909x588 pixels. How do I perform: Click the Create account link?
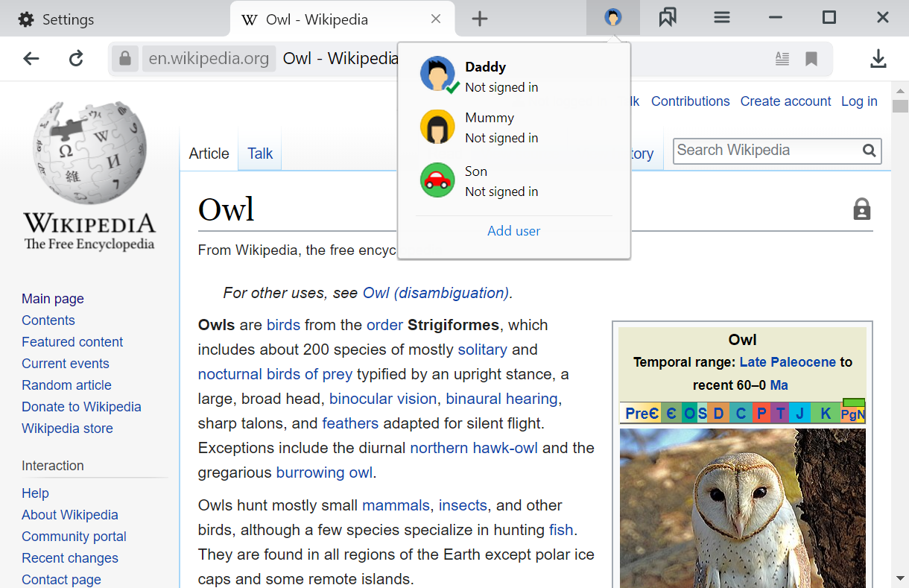(785, 101)
